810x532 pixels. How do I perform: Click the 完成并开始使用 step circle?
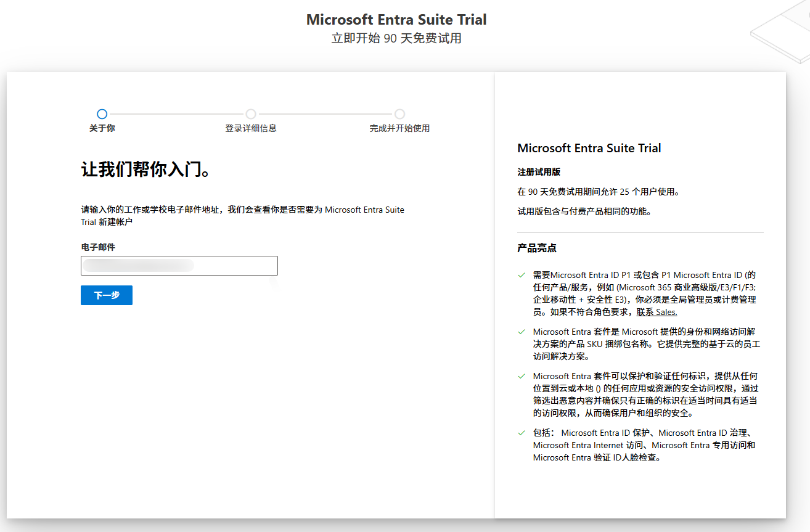pyautogui.click(x=399, y=114)
